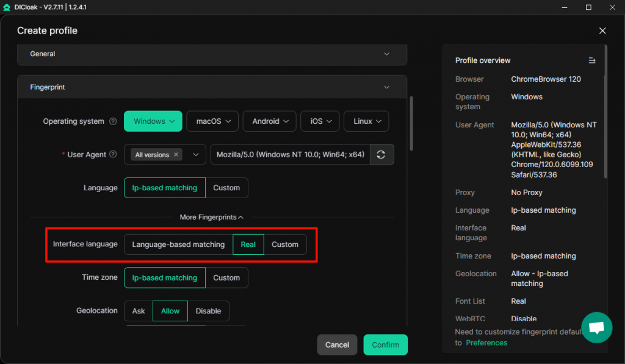625x364 pixels.
Task: Click the profile overview panel scrollbar
Action: 605,110
